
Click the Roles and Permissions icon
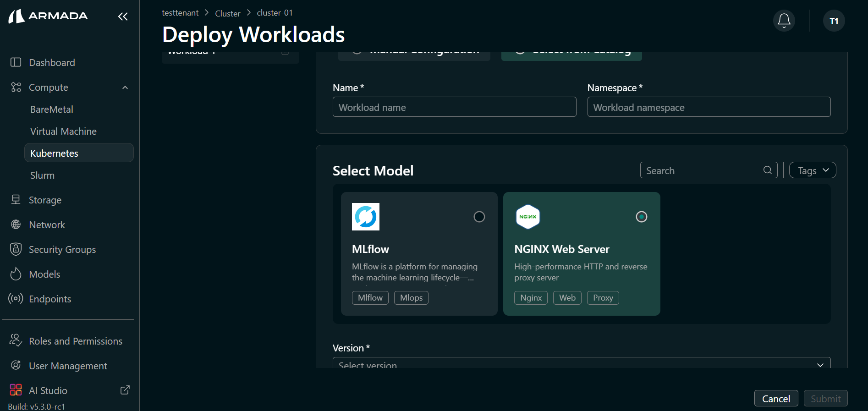16,341
